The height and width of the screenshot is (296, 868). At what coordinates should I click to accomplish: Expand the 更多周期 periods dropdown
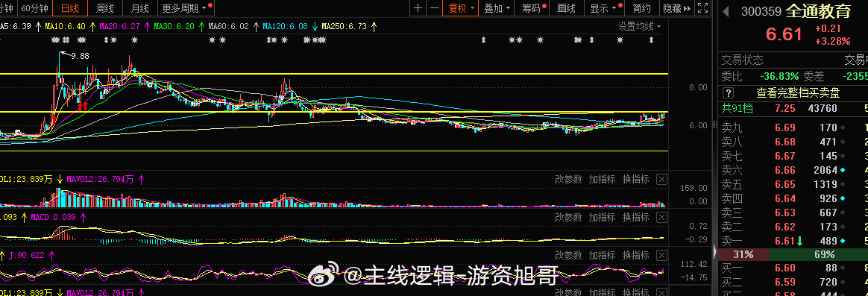tap(186, 8)
